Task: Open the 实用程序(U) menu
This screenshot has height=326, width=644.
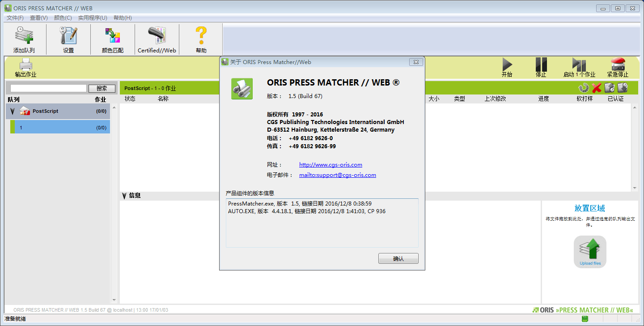Action: (x=93, y=18)
